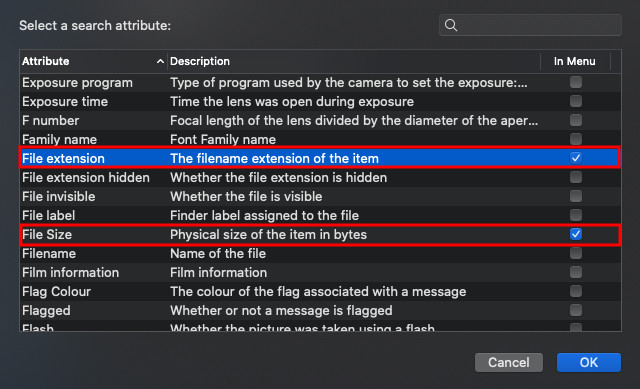Uncheck In Menu for File extension
The width and height of the screenshot is (640, 389).
[576, 158]
